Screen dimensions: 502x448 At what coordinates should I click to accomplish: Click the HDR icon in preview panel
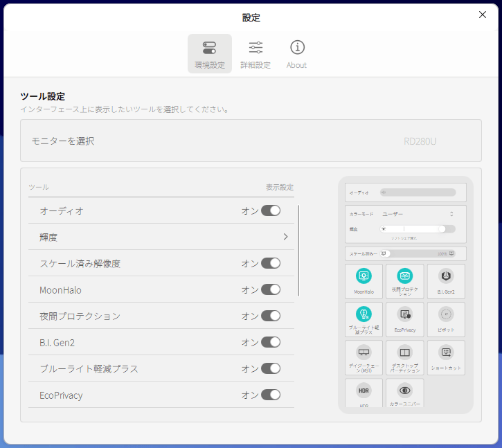pos(364,390)
